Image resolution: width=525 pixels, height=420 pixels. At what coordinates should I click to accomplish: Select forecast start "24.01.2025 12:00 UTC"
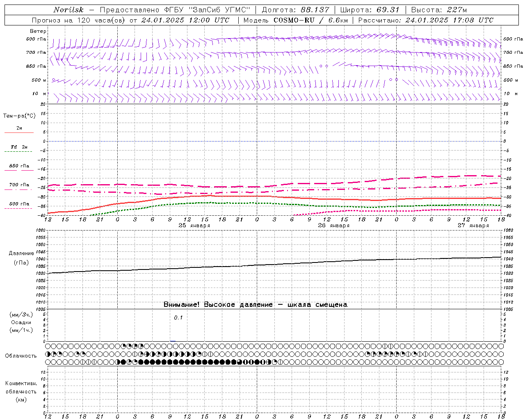point(185,20)
